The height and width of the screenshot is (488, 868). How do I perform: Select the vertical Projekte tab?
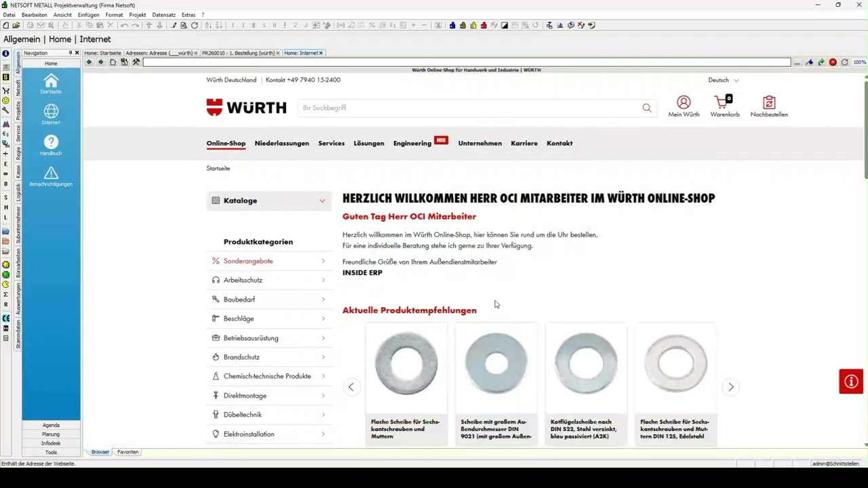pos(18,110)
